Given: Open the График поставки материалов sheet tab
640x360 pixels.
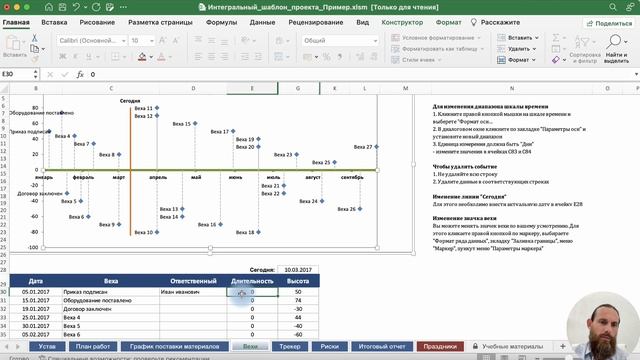Looking at the screenshot, I should tap(174, 347).
